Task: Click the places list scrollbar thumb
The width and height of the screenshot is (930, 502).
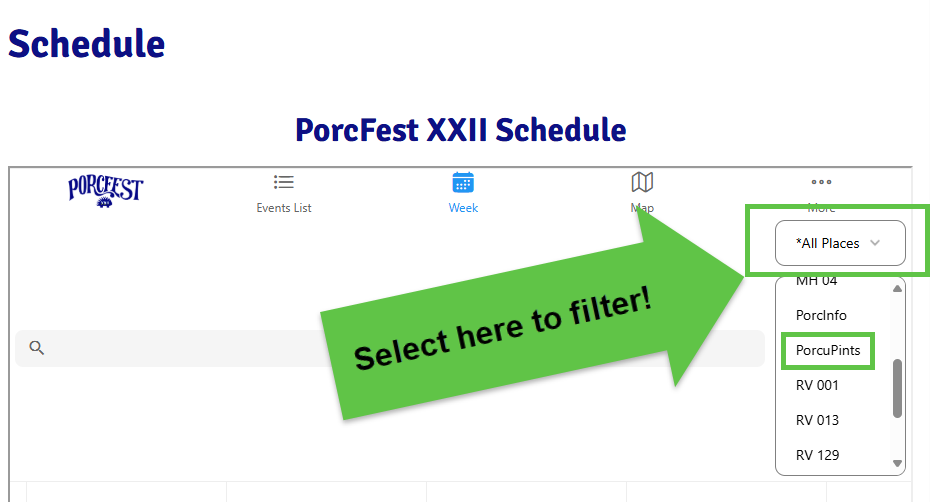Action: pyautogui.click(x=897, y=388)
